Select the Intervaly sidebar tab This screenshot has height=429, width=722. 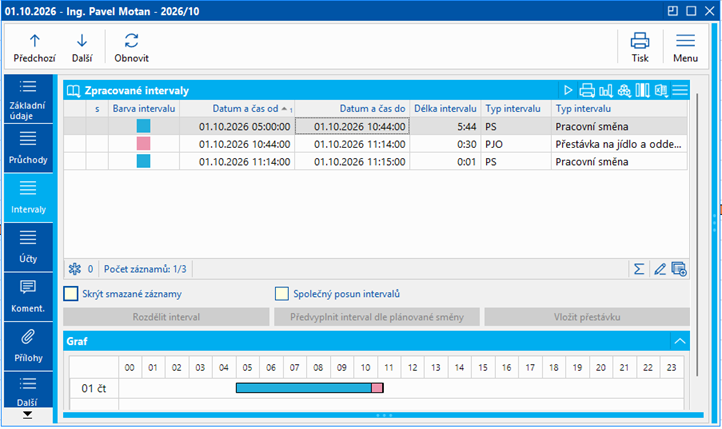(x=28, y=197)
